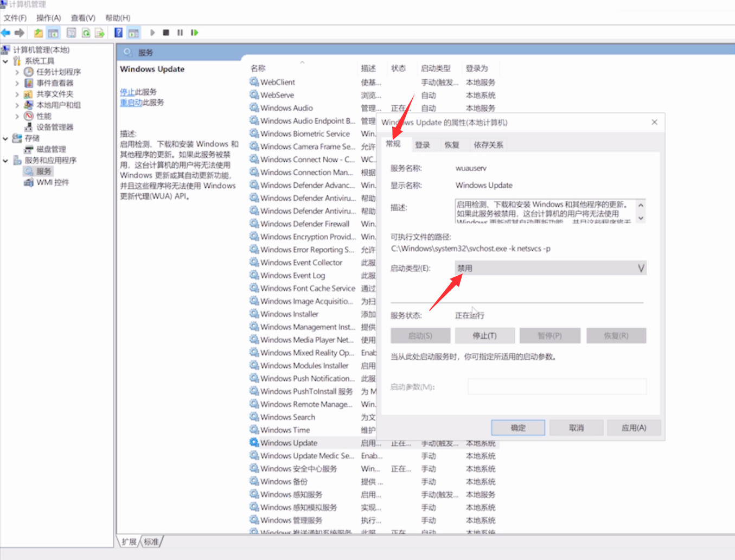Select the WebClient service row

(x=373, y=82)
